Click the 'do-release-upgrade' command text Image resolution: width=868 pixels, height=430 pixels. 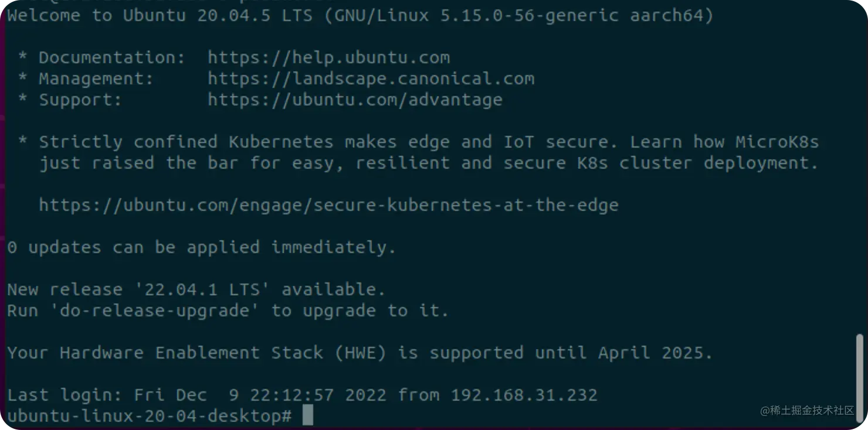(x=160, y=310)
